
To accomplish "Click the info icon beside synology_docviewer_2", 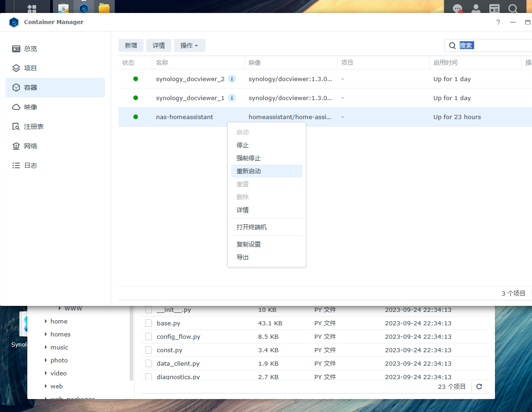I will point(232,79).
